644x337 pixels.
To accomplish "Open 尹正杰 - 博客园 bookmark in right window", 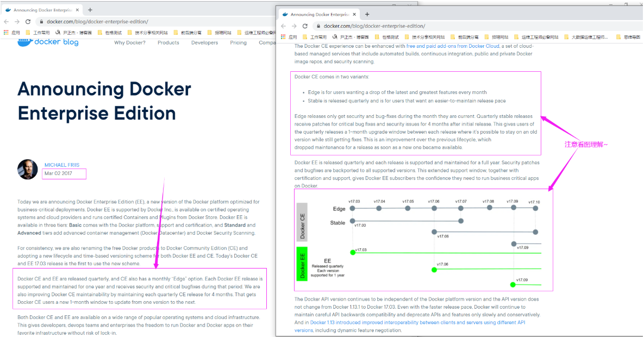I will tap(351, 37).
